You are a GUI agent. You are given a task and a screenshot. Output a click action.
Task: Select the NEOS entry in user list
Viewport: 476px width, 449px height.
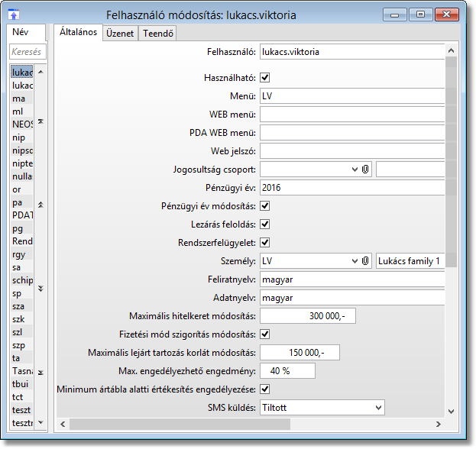pyautogui.click(x=23, y=124)
